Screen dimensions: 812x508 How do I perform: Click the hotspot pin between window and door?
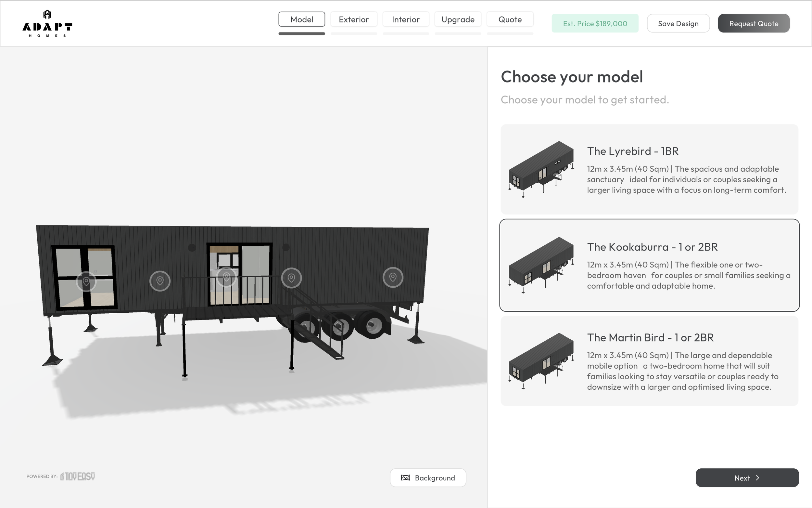coord(160,280)
